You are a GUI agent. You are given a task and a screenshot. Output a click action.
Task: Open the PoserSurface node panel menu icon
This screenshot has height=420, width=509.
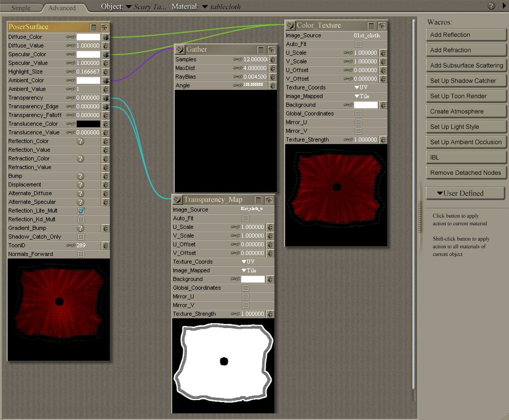click(94, 27)
